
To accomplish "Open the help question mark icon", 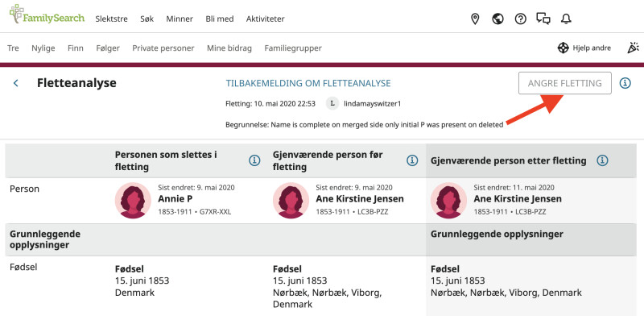I will click(520, 19).
